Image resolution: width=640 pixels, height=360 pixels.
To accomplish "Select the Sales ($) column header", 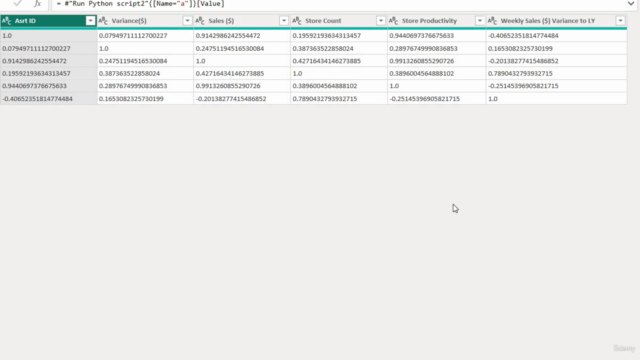I will [221, 21].
